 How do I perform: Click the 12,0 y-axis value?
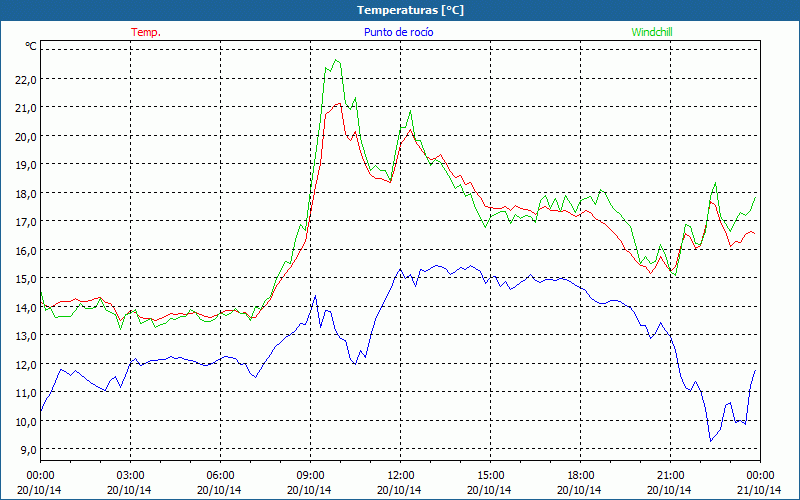(26, 365)
